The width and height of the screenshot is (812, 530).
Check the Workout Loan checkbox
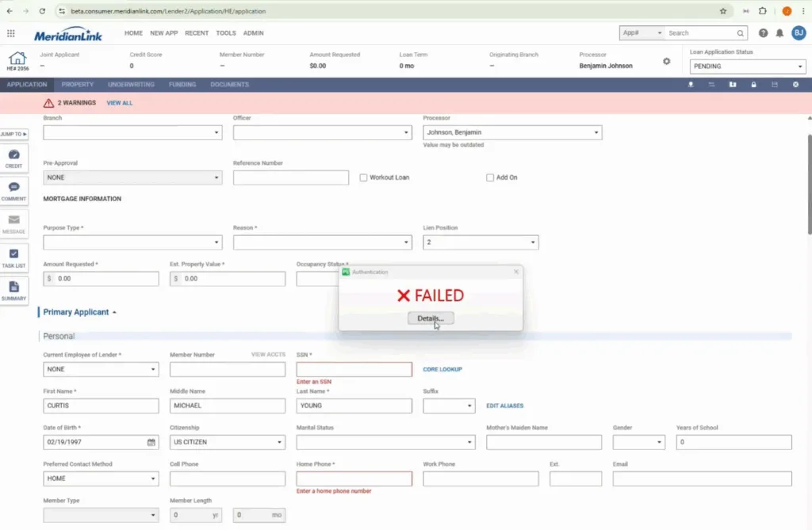click(x=362, y=177)
